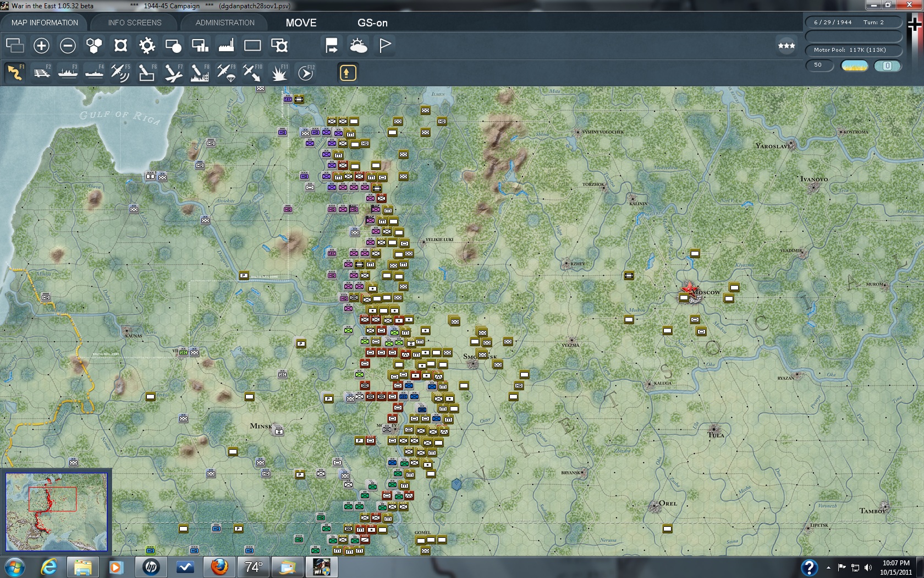Open the Windows Start menu
924x578 pixels.
15,567
